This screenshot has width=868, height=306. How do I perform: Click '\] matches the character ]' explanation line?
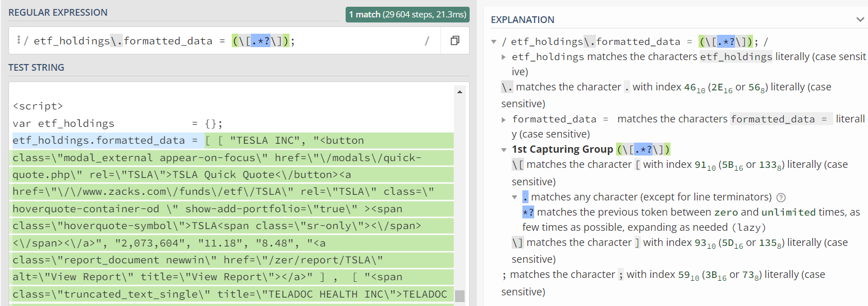coord(679,250)
